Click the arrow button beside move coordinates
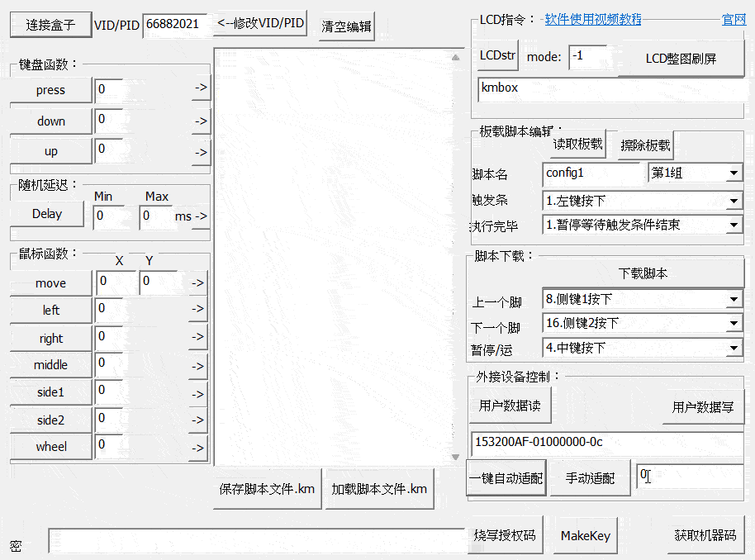The width and height of the screenshot is (755, 560). 197,283
